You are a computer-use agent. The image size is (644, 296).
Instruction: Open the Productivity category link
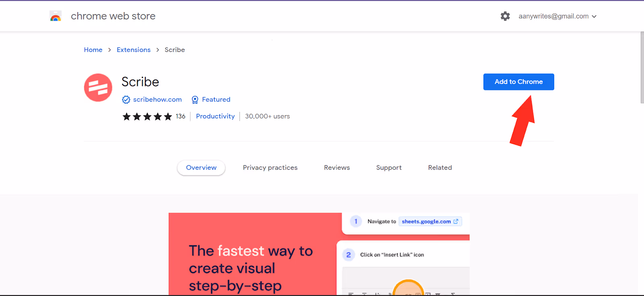click(215, 116)
